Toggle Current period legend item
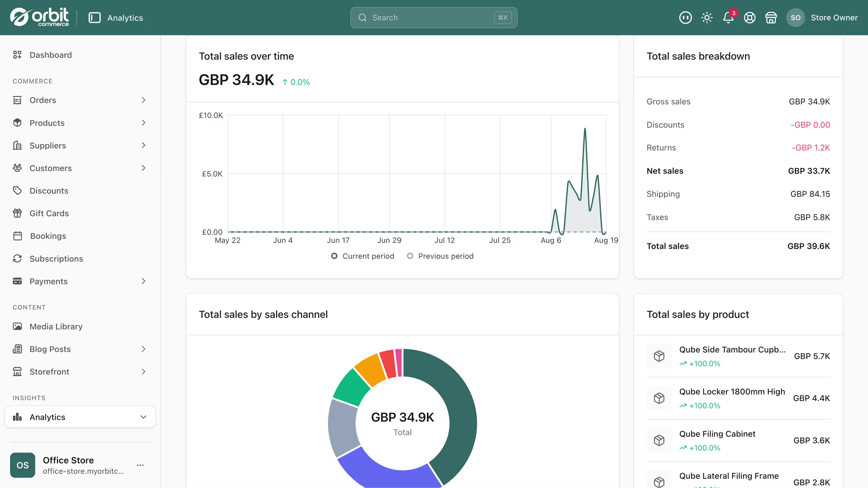The image size is (868, 488). coord(362,256)
